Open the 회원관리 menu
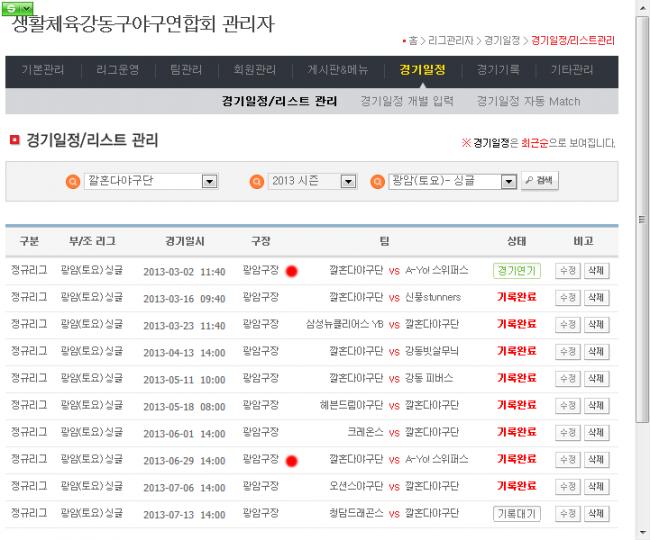This screenshot has width=650, height=540. click(x=255, y=70)
